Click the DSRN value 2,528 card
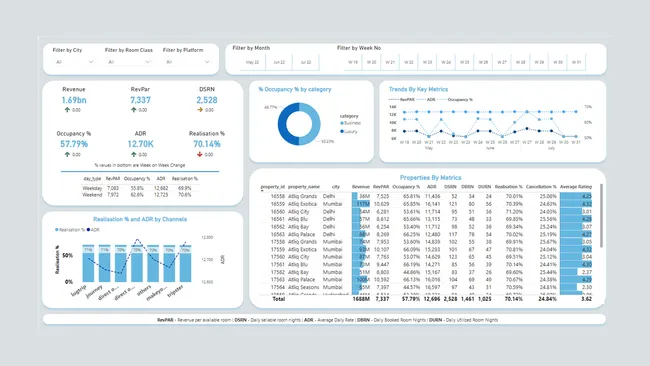The image size is (650, 366). tap(207, 100)
